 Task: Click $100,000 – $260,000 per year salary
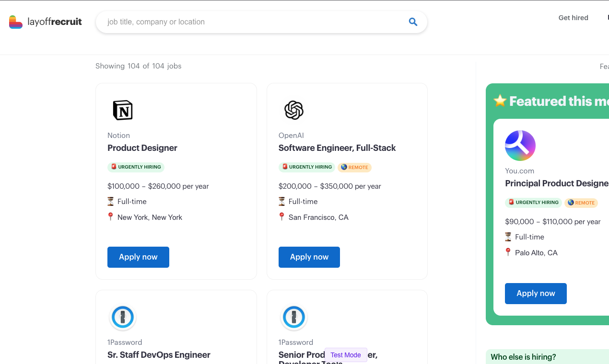pos(158,186)
